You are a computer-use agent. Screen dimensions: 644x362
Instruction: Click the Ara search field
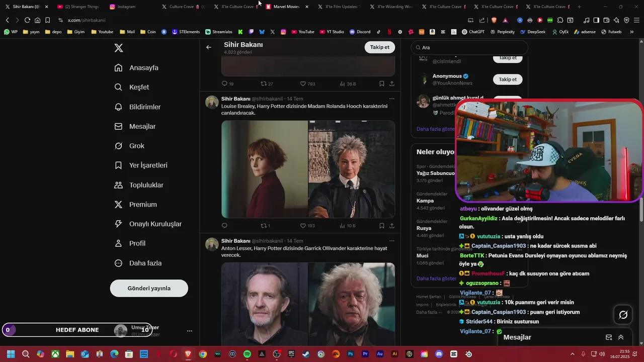469,47
